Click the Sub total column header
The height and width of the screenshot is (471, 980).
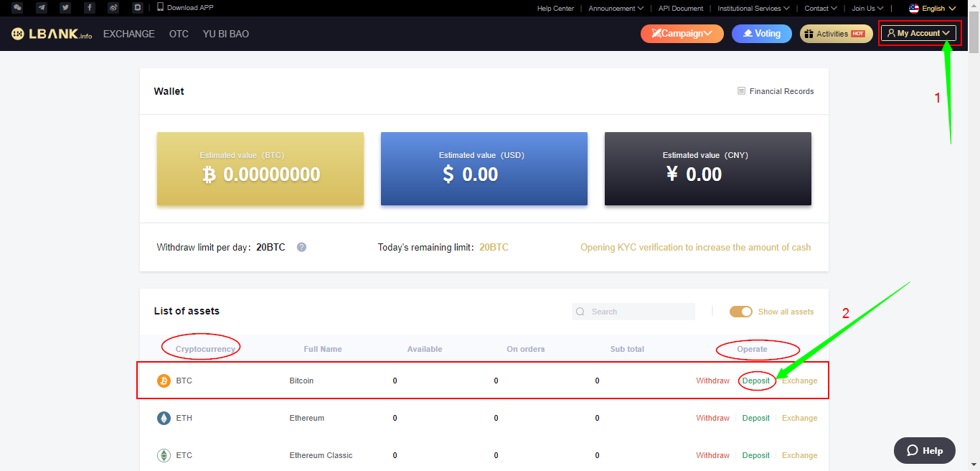pyautogui.click(x=627, y=349)
